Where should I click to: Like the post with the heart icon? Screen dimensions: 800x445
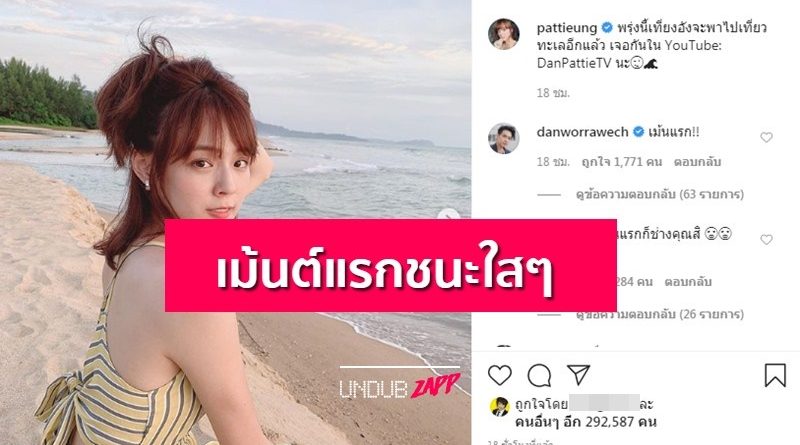pyautogui.click(x=499, y=376)
